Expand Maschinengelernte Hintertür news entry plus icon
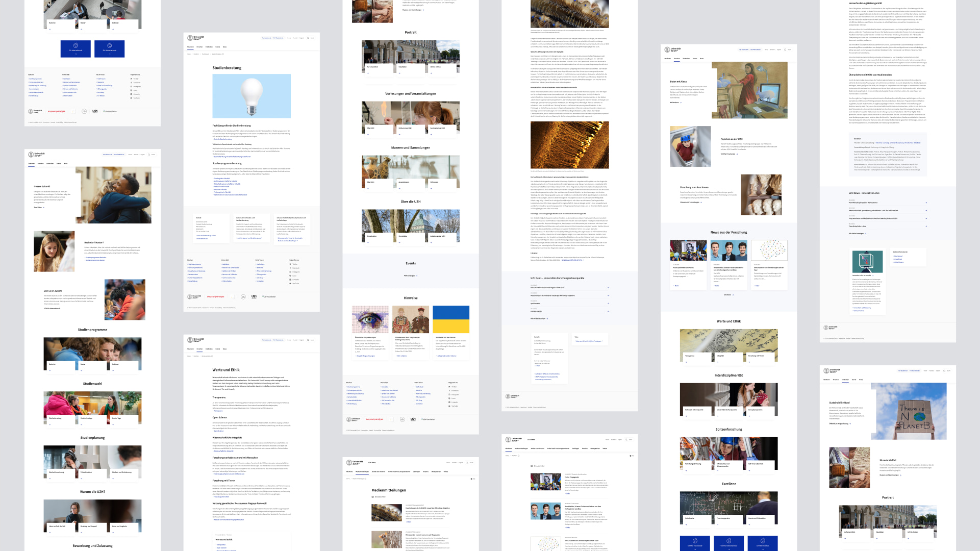The image size is (980, 551). 608,295
